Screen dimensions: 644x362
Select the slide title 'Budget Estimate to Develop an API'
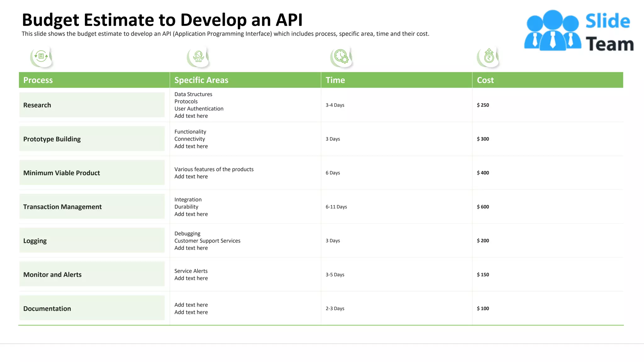click(x=162, y=20)
